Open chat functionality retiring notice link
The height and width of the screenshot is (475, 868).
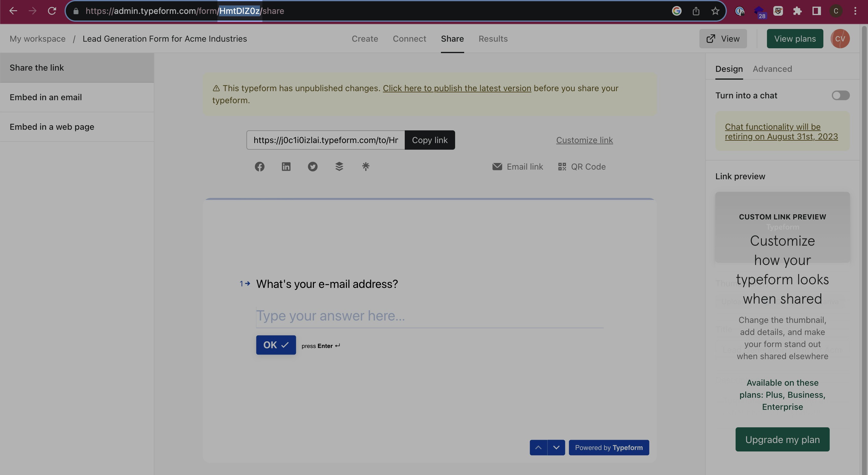tap(781, 132)
